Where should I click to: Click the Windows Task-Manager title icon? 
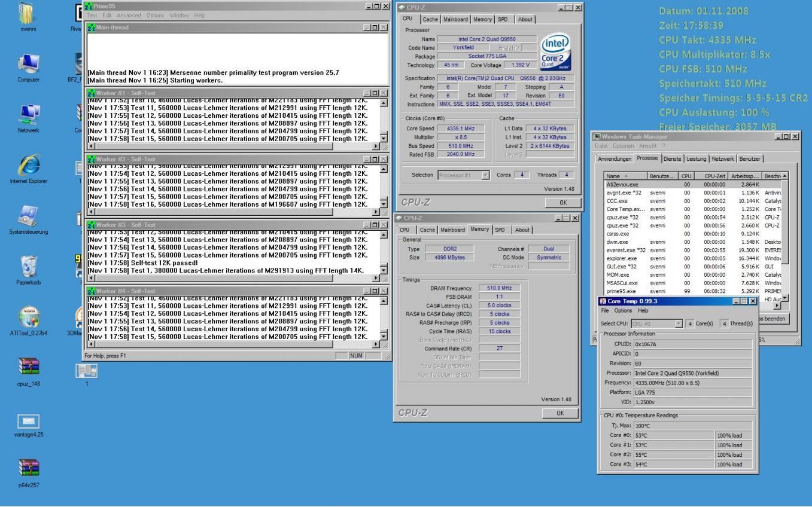597,137
